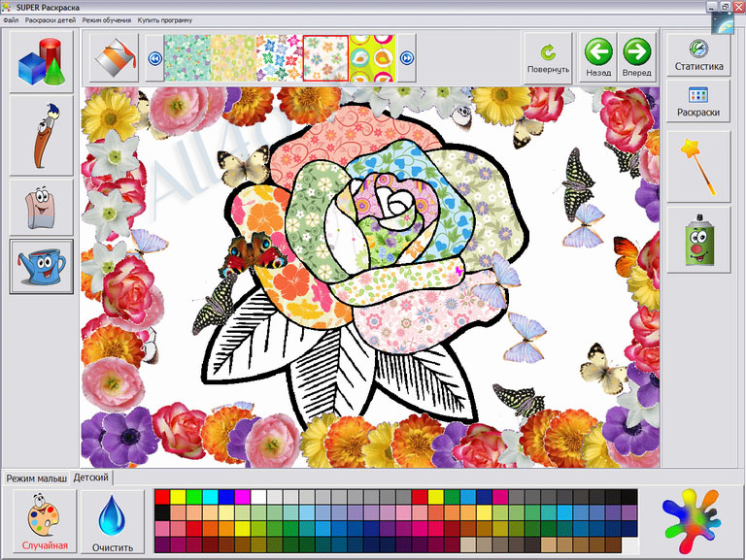Open the Режим обучения menu

pos(107,20)
